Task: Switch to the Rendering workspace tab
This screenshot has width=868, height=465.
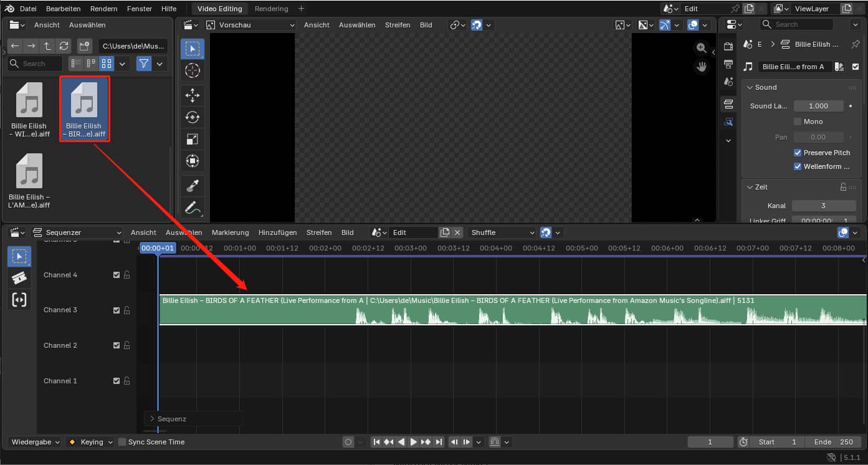Action: pos(272,9)
